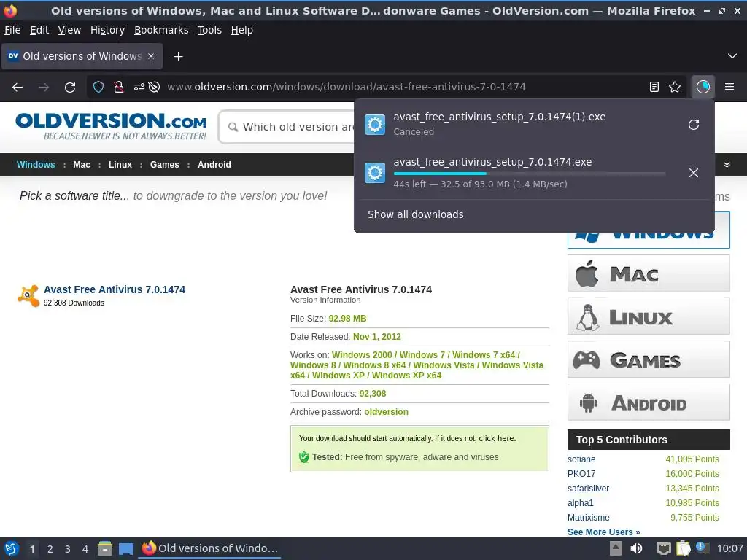Open contributor alpha1's profile
This screenshot has width=747, height=560.
click(580, 503)
